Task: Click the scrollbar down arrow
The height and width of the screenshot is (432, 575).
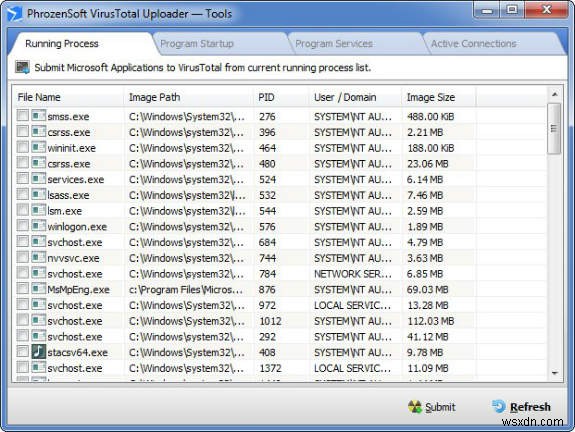Action: [x=555, y=373]
